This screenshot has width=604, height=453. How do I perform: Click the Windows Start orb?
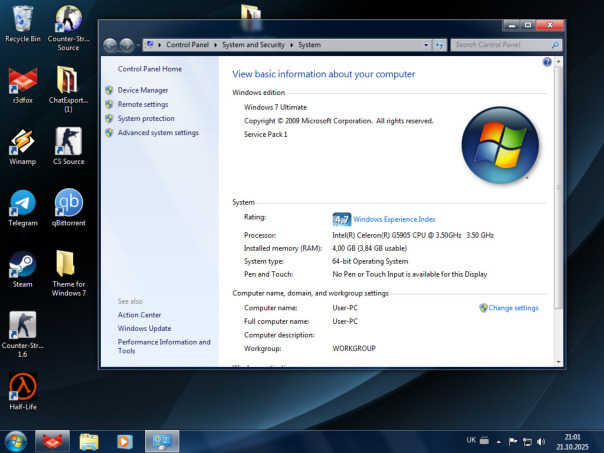click(x=16, y=440)
